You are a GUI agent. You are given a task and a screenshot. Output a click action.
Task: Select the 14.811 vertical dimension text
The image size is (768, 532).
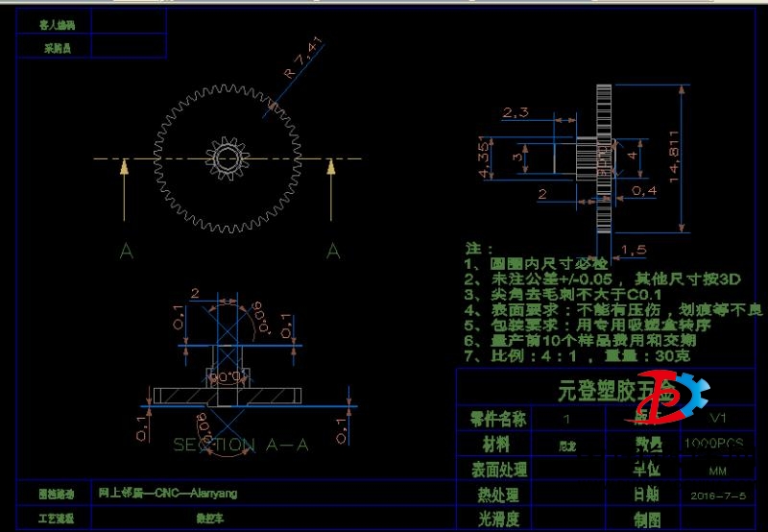(675, 157)
